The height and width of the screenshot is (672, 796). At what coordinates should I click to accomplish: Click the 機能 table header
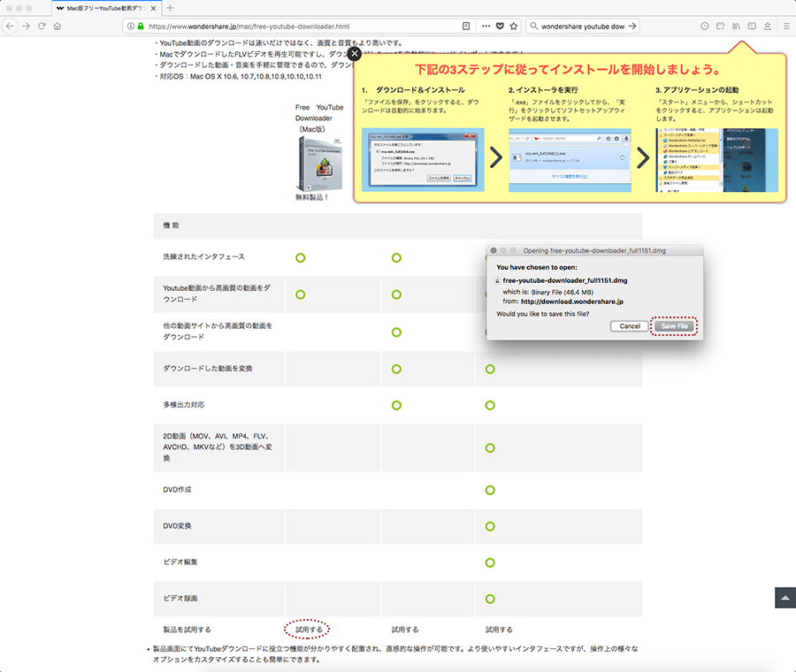click(x=171, y=225)
